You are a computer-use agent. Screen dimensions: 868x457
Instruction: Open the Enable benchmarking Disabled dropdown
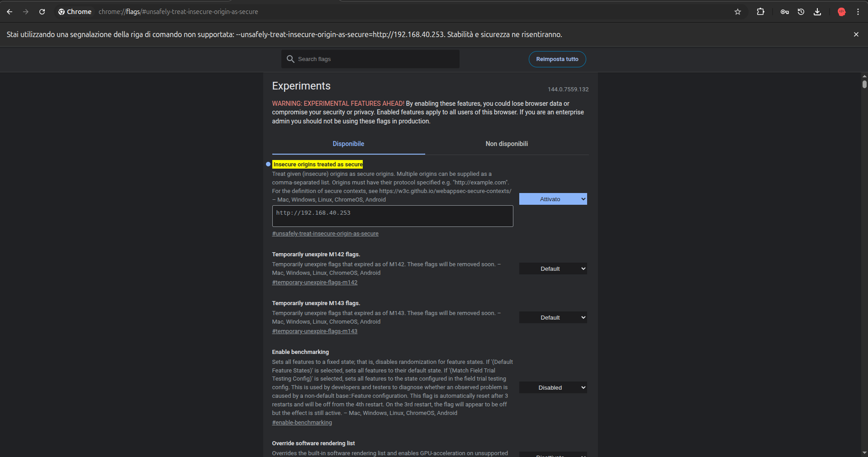[553, 387]
